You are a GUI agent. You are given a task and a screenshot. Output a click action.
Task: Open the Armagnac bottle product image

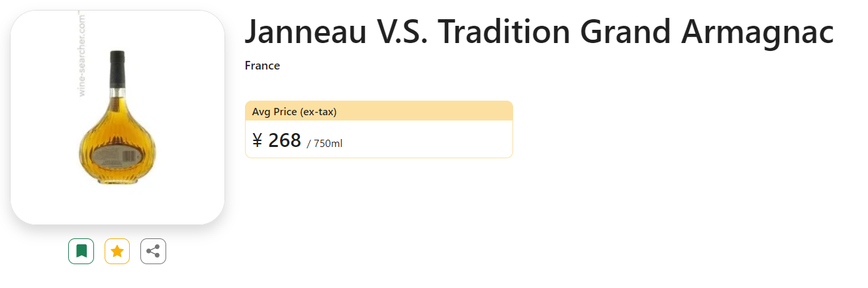coord(117,117)
